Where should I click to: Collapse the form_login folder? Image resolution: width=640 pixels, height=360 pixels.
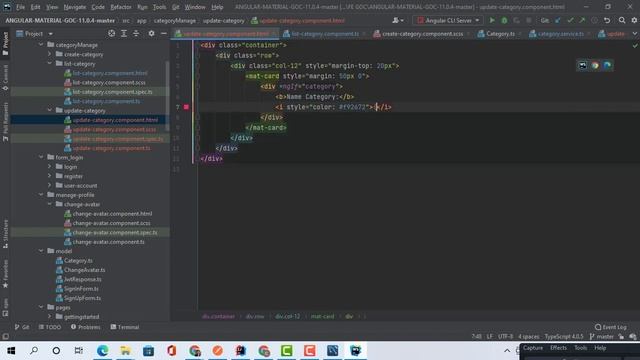pos(41,157)
